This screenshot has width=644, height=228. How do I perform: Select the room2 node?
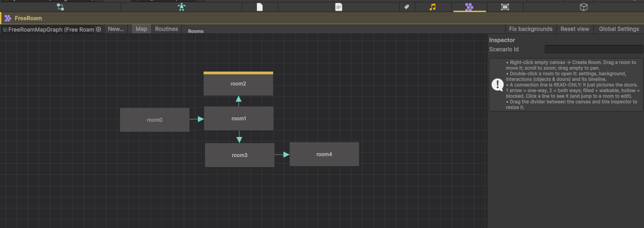(x=238, y=84)
